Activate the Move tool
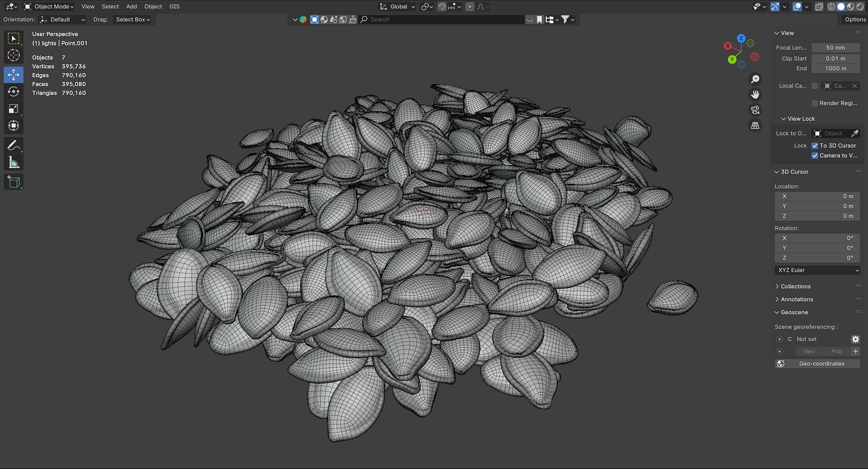The width and height of the screenshot is (868, 469). [13, 75]
